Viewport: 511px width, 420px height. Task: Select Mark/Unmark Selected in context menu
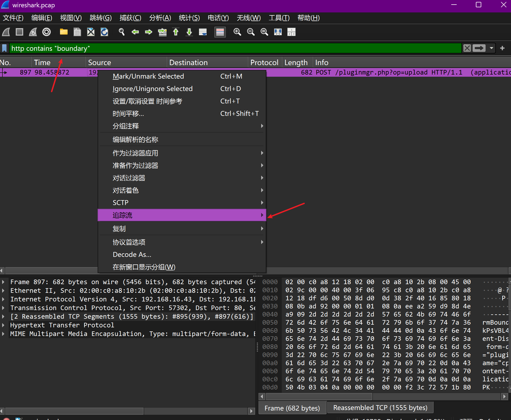(148, 76)
